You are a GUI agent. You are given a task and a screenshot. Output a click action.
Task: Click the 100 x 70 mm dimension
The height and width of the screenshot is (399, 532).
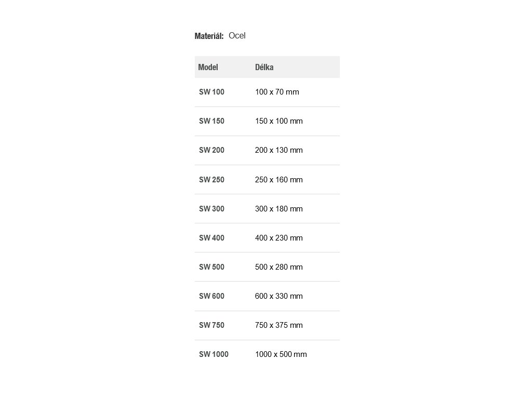(277, 92)
